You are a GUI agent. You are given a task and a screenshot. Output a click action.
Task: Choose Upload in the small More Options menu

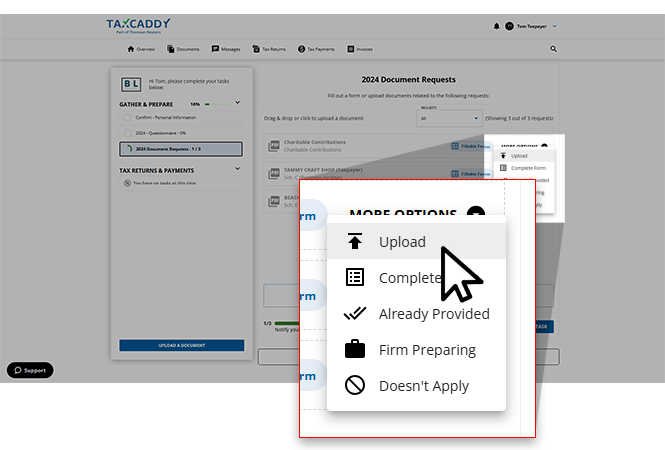(x=524, y=156)
